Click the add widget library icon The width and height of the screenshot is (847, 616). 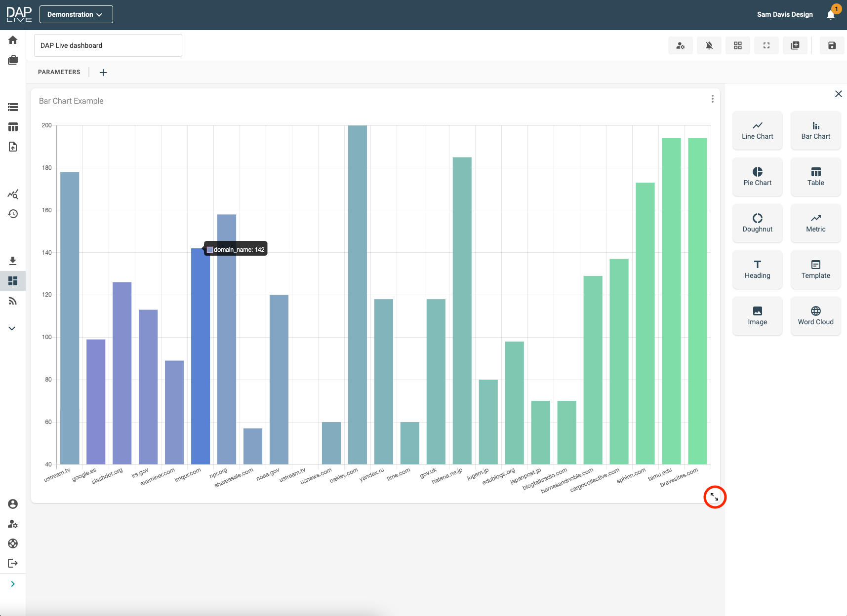coord(795,45)
